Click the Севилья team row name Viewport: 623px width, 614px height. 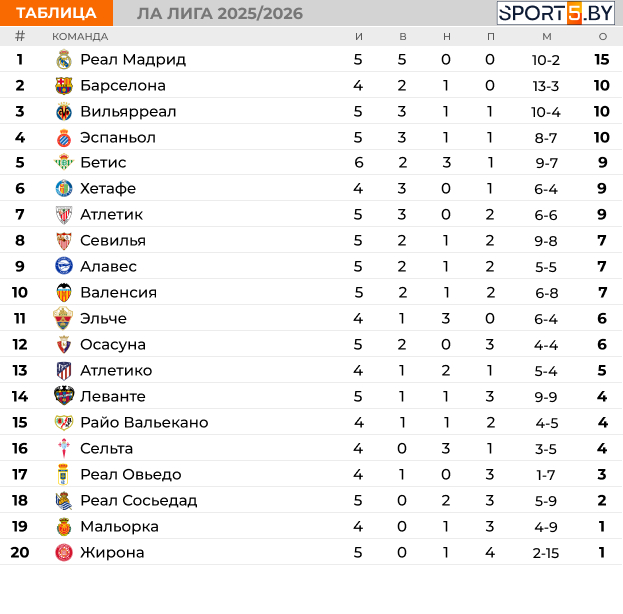(x=113, y=241)
